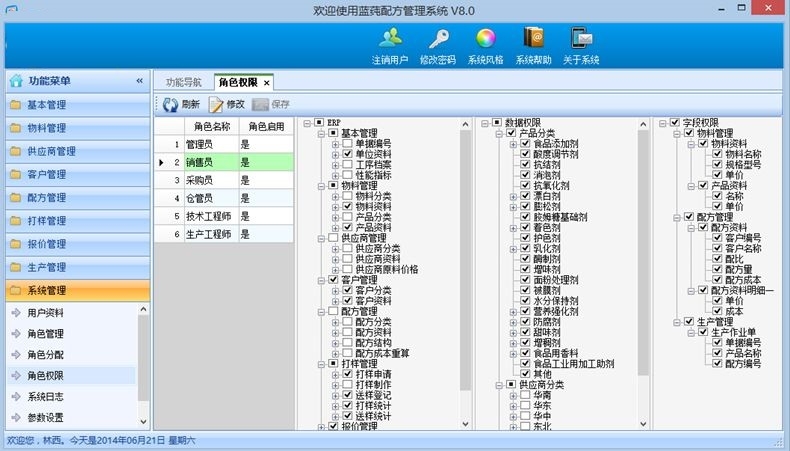
Task: Check the 供应商管理 checkbox in ERP tree
Action: pos(333,237)
